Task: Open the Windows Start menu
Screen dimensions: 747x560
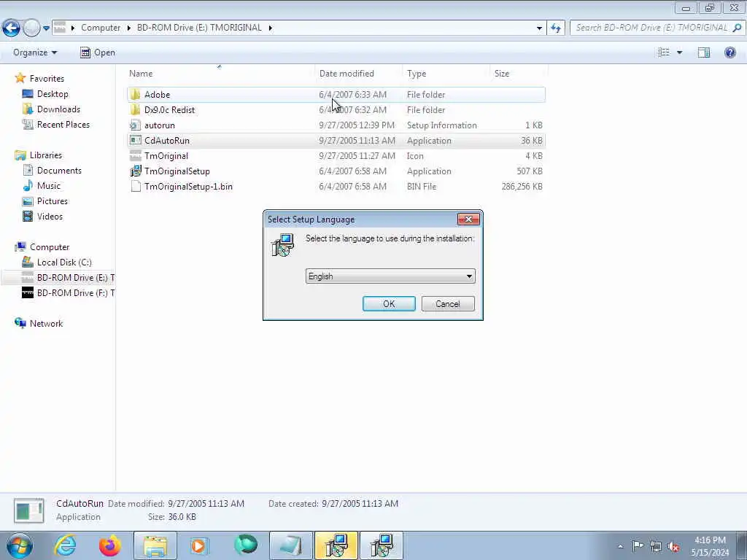Action: pyautogui.click(x=20, y=545)
